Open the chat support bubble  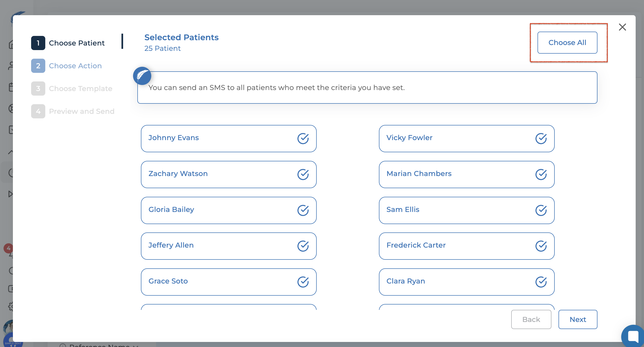click(633, 336)
